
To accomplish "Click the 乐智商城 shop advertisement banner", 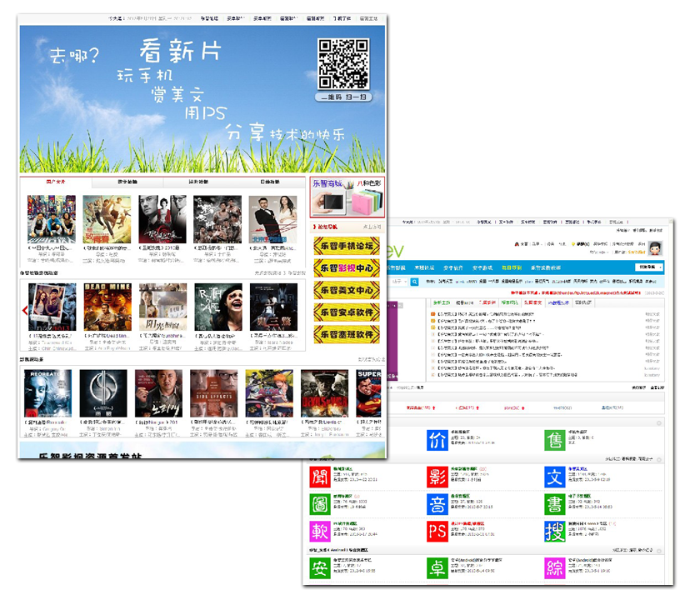I will pyautogui.click(x=347, y=196).
